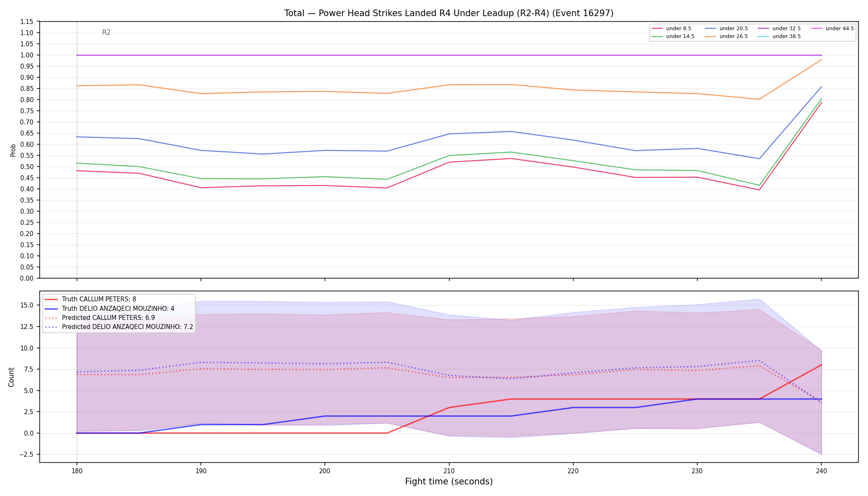Select 'Predicted DELIO ANZAQECI MOUZINHO: 7.2' legend entry
The height and width of the screenshot is (496, 868).
point(119,327)
